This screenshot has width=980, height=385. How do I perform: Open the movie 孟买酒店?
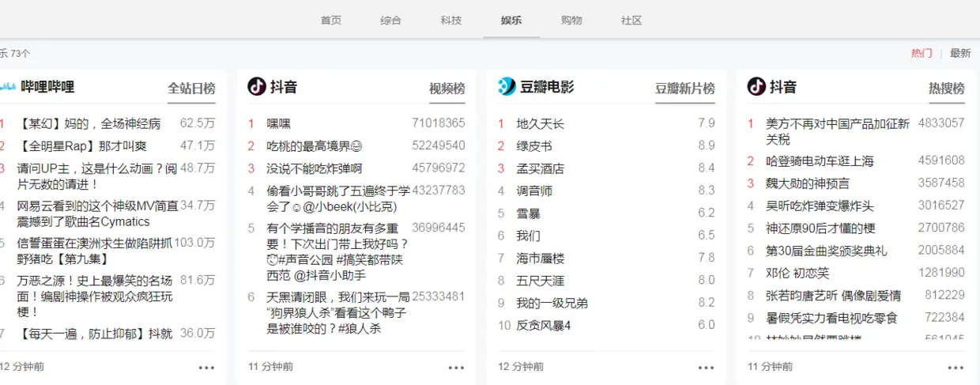541,168
